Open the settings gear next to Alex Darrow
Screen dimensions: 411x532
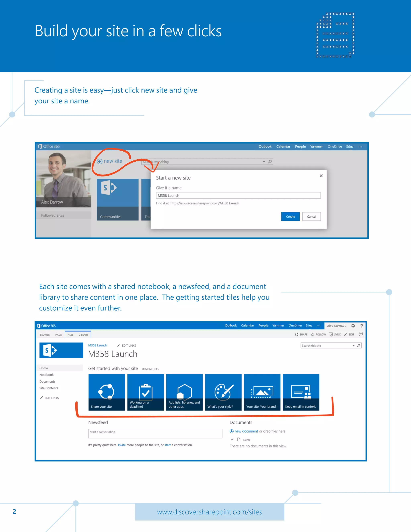[353, 326]
